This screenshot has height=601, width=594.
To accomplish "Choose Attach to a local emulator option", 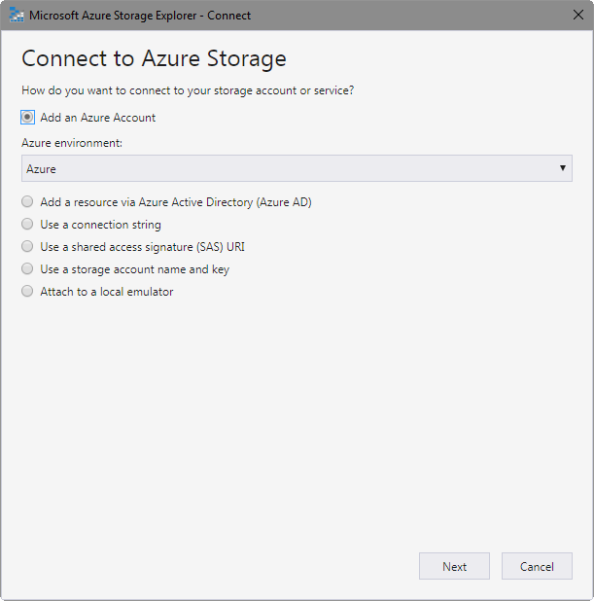I will click(27, 291).
